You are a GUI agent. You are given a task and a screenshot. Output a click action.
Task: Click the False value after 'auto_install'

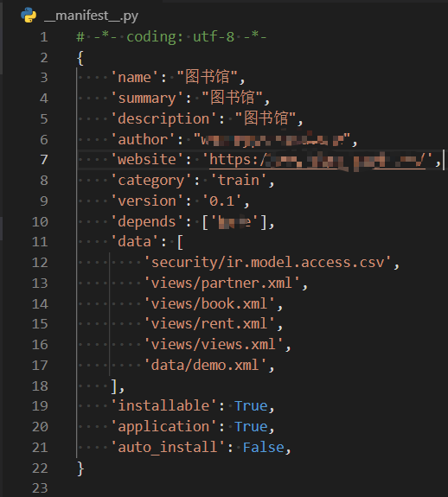(x=263, y=447)
